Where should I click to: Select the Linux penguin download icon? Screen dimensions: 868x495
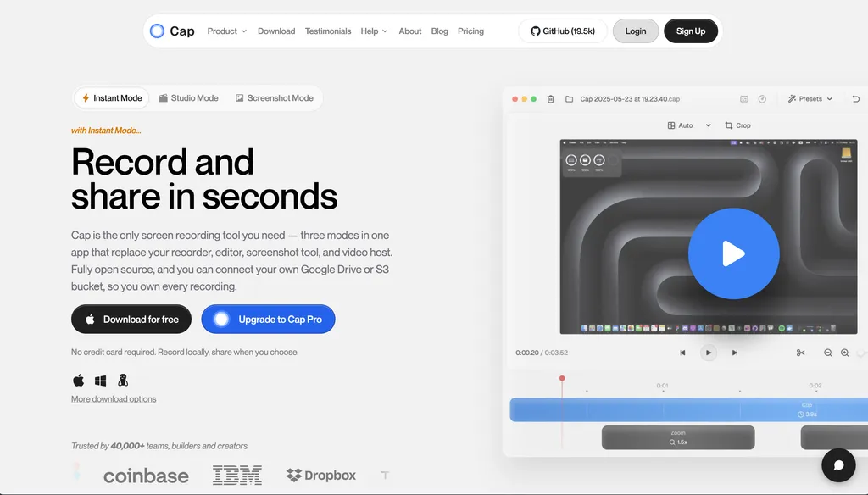(123, 381)
